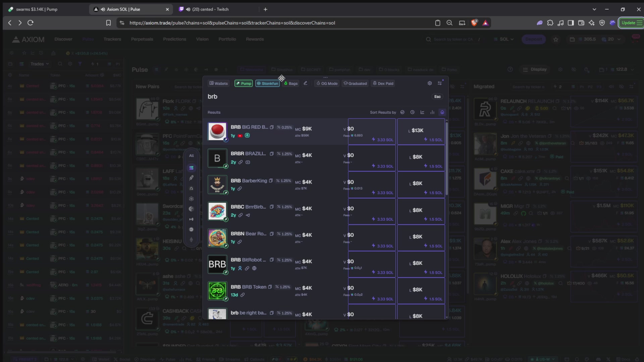Click 1.5 SOL quick buy for BRB BarberKing
Viewport: 644px width, 362px height.
click(x=421, y=185)
